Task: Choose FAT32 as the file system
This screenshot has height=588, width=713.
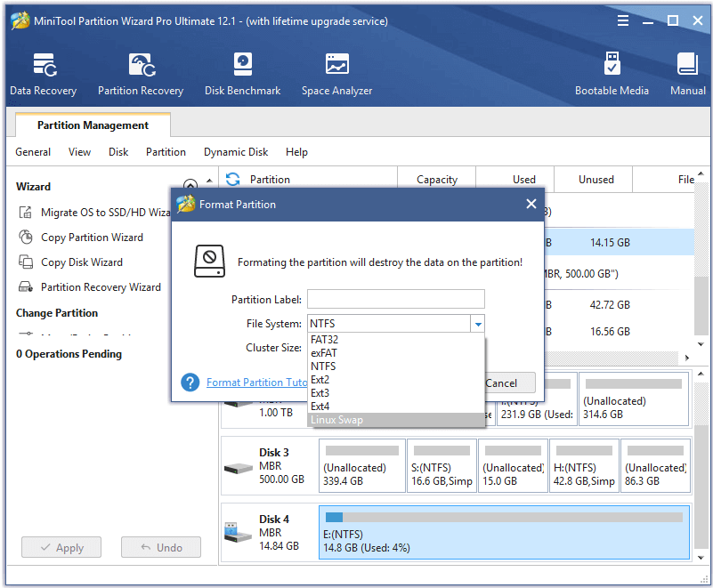Action: point(325,339)
